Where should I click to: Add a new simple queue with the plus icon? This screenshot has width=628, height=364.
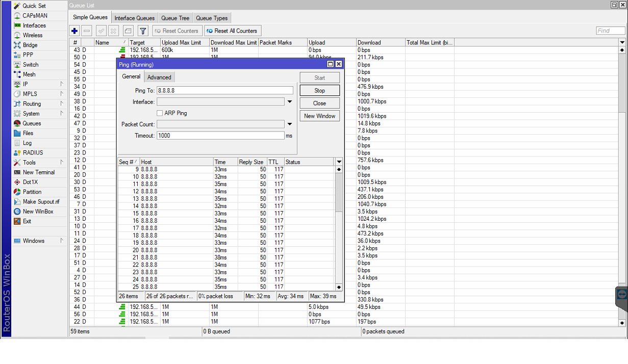[74, 31]
